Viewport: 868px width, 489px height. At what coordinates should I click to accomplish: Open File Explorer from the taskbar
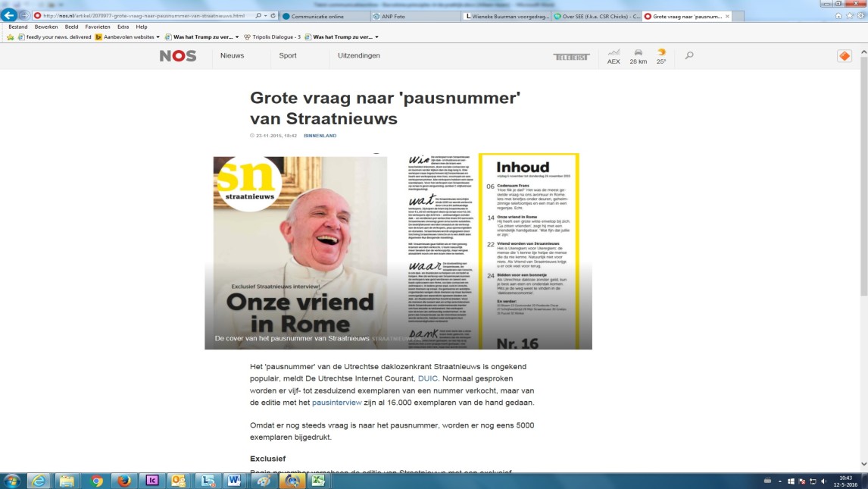point(67,481)
